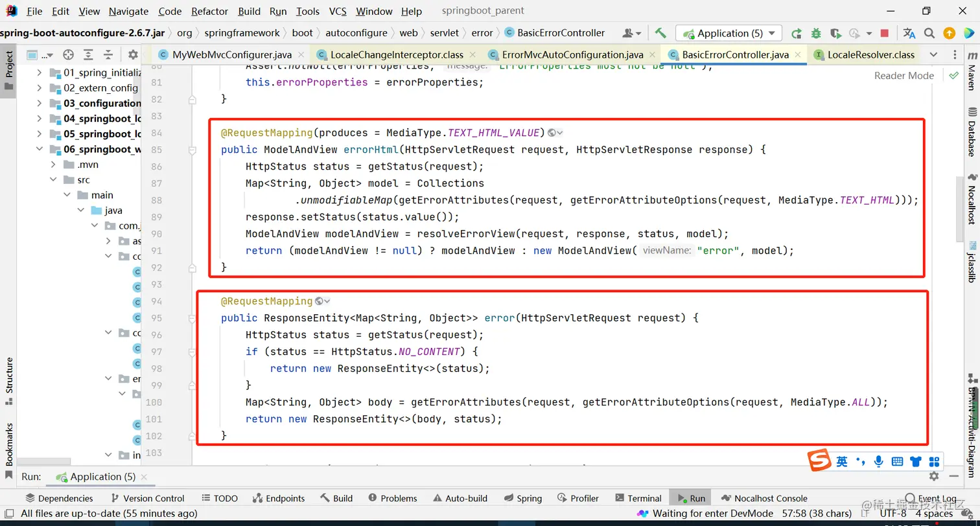Toggle the Project tool window button
The image size is (980, 526).
click(x=8, y=71)
